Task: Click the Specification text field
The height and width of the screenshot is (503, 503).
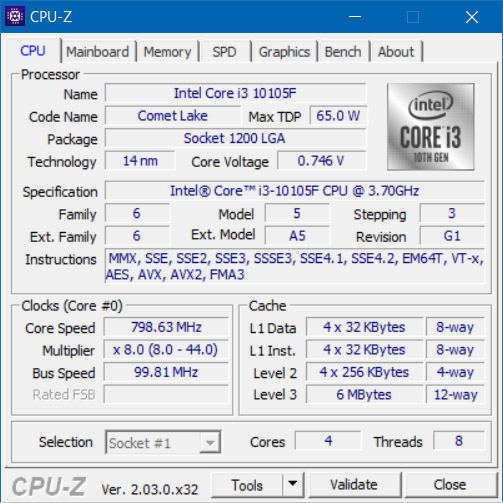Action: pos(295,191)
